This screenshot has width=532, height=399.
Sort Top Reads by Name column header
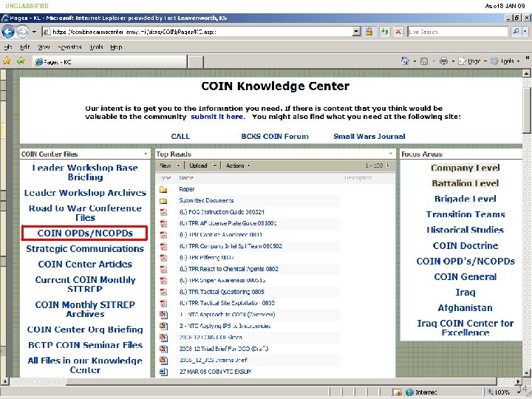(x=186, y=178)
